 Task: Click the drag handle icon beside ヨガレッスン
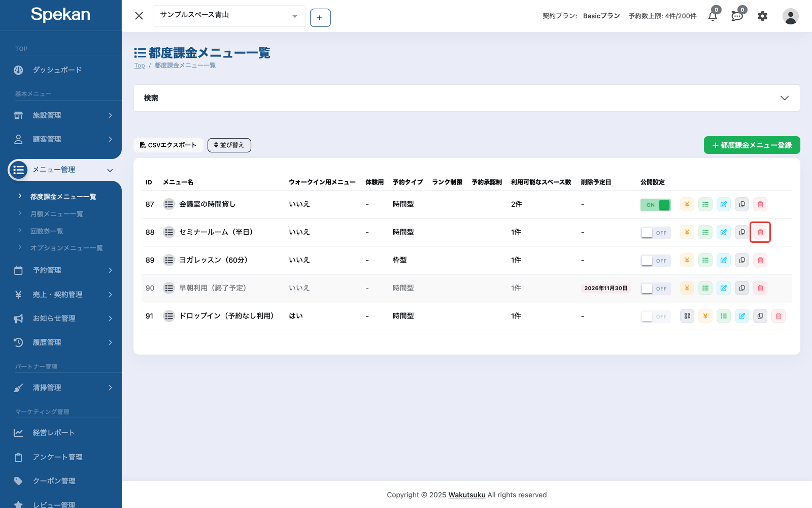tap(169, 260)
